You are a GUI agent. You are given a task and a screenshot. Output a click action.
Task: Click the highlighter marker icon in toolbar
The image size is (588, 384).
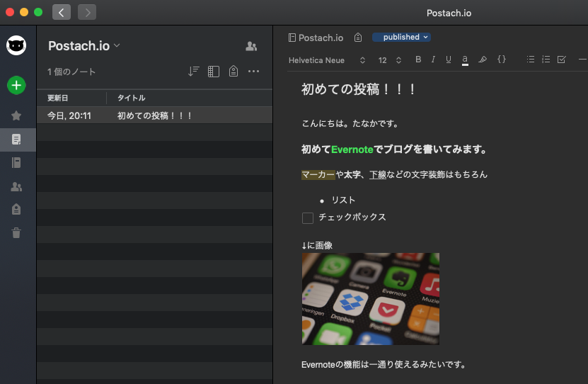coord(483,60)
